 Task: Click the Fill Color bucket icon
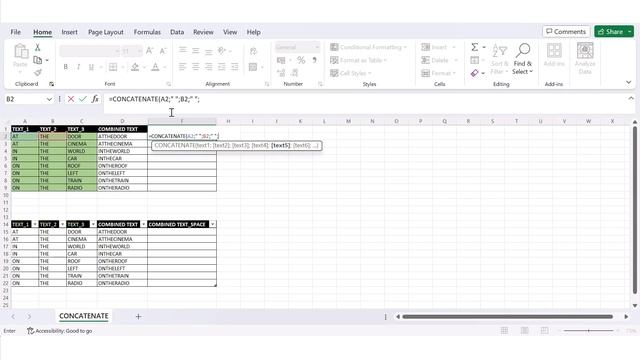[x=135, y=67]
